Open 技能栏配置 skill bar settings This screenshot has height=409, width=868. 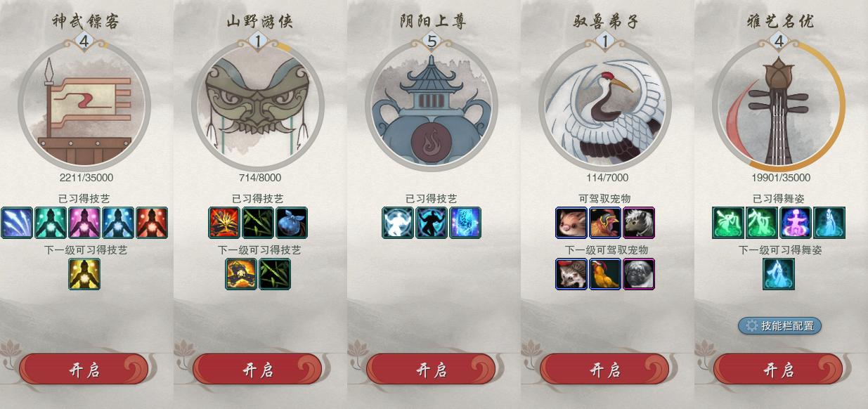(x=779, y=325)
